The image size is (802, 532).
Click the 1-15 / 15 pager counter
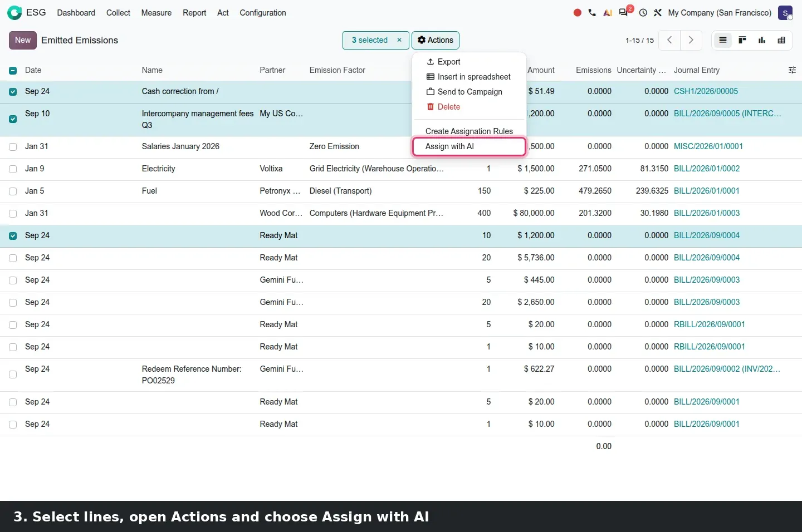click(x=639, y=41)
